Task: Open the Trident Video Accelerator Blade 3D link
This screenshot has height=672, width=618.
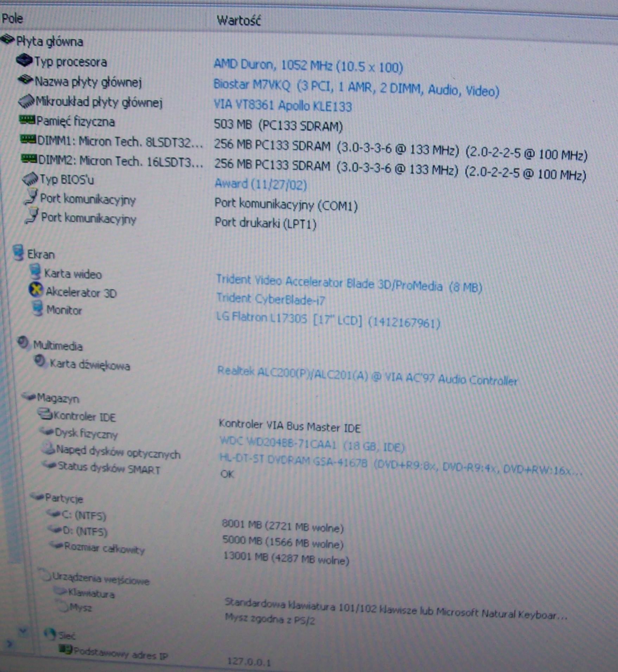Action: pos(349,284)
